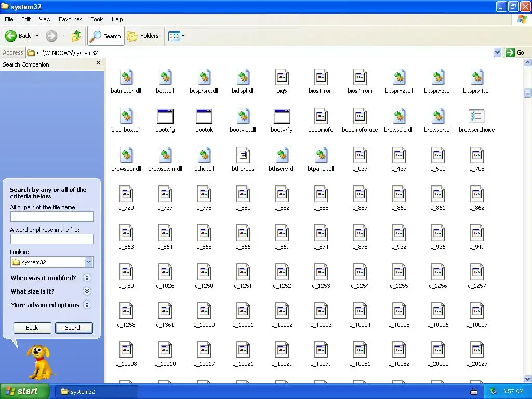Viewport: 532px width, 399px height.
Task: Click the c_850 file icon
Action: click(243, 194)
